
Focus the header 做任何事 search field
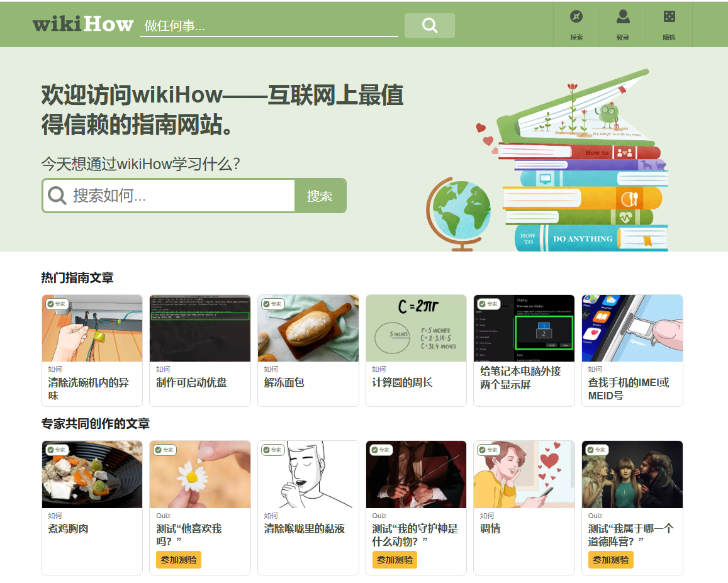tap(269, 26)
